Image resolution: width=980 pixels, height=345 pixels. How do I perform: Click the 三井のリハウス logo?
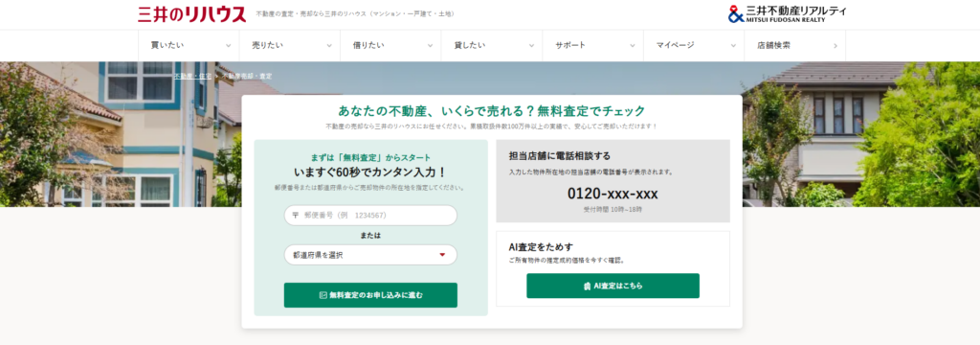coord(191,13)
